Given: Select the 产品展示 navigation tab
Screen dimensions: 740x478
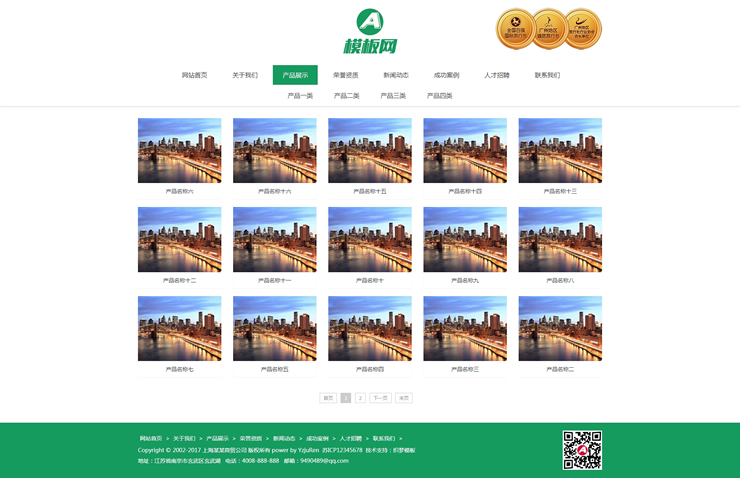Looking at the screenshot, I should 295,75.
